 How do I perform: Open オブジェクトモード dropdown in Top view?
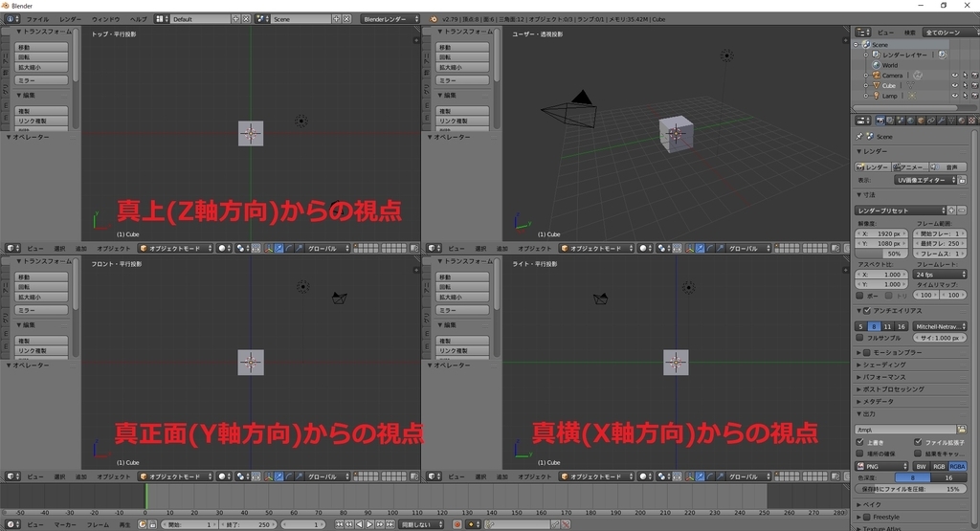point(176,248)
